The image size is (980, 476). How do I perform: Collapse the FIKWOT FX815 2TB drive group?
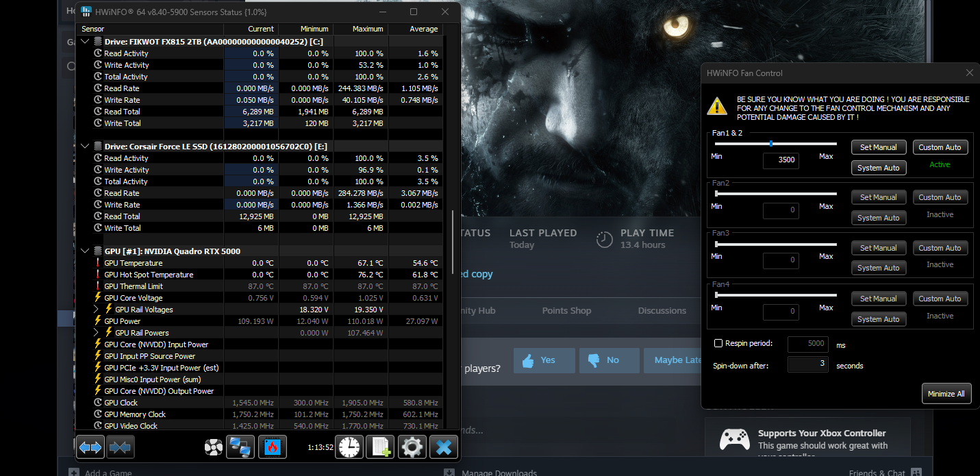point(85,42)
